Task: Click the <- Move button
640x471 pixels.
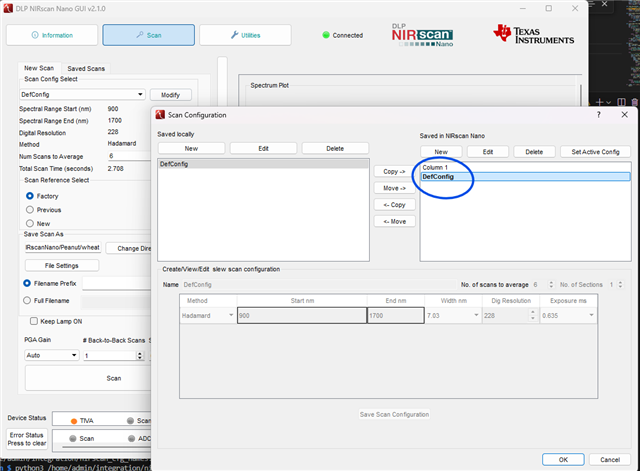Action: click(x=394, y=221)
